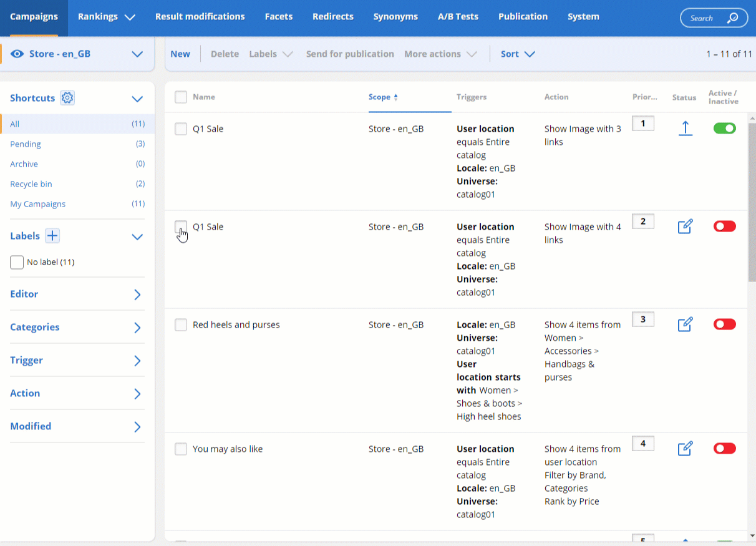
Task: Click the table vertical scrollbar
Action: click(x=752, y=202)
